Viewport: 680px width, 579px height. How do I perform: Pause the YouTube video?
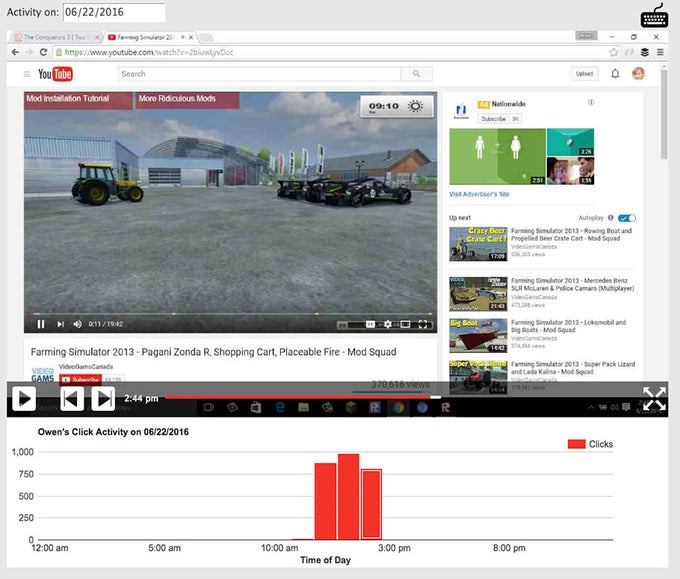[x=41, y=324]
